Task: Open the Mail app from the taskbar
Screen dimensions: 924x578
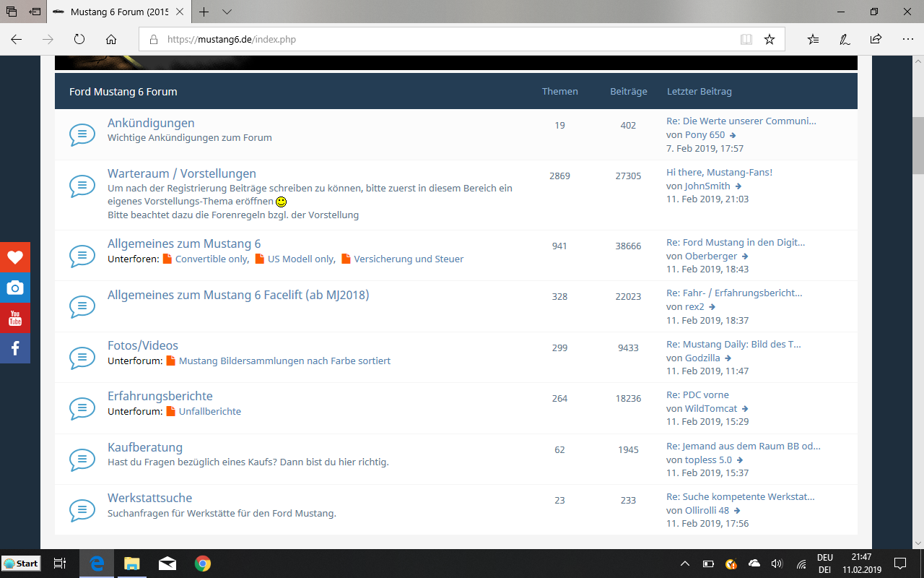Action: (167, 564)
